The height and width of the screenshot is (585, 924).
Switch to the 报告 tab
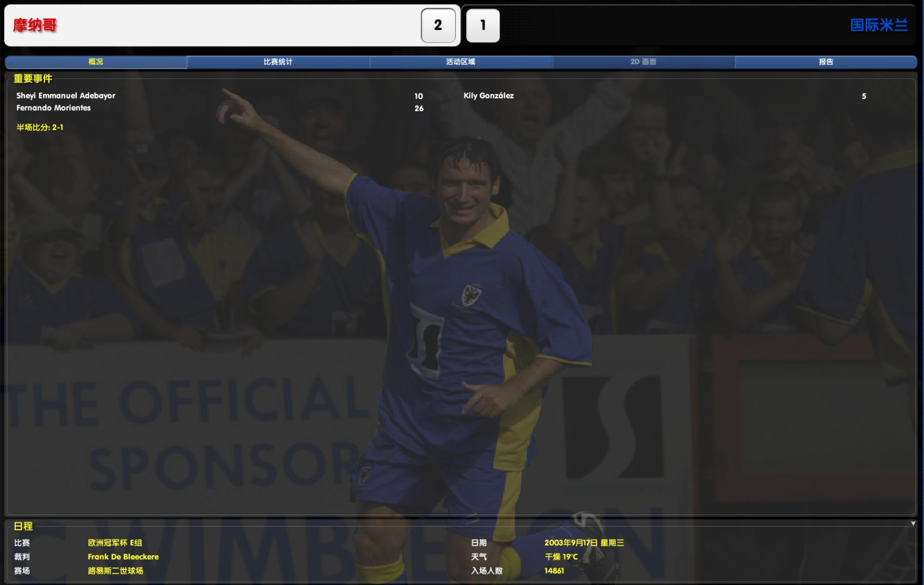coord(826,62)
